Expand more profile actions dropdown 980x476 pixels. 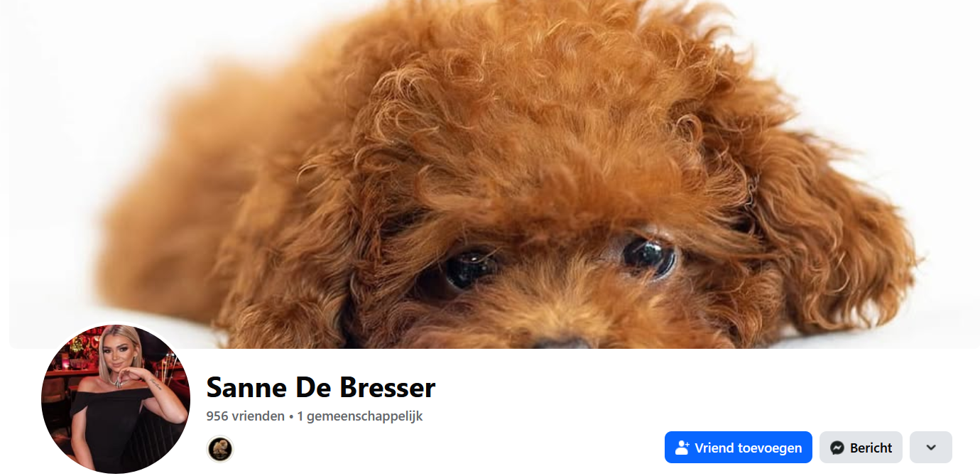tap(931, 448)
